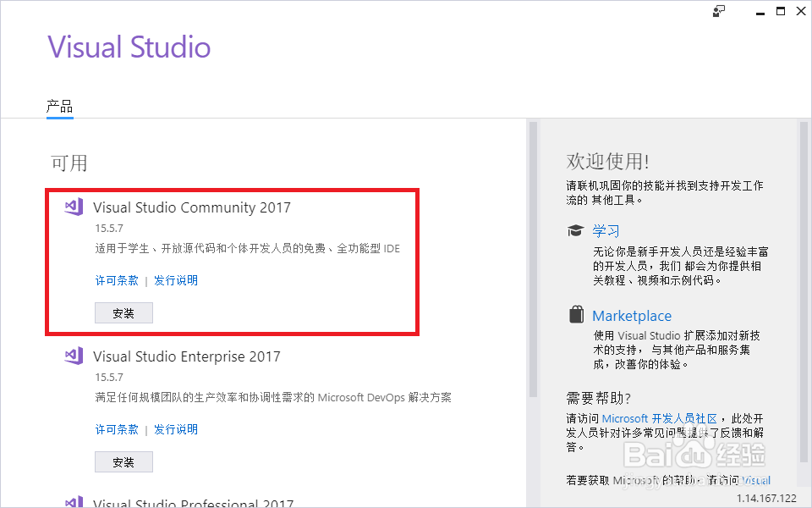Click the graduation cap icon beside 学习
812x508 pixels.
point(575,230)
